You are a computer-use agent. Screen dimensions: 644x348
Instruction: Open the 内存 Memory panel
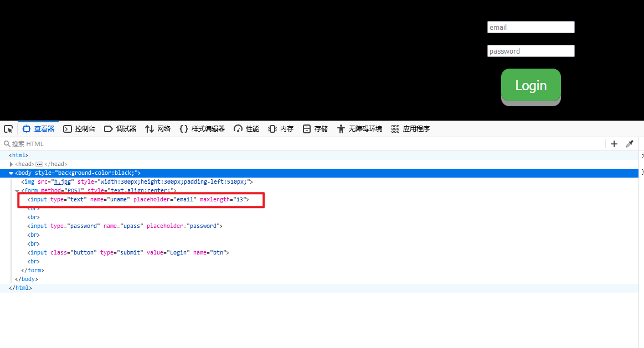click(x=281, y=129)
